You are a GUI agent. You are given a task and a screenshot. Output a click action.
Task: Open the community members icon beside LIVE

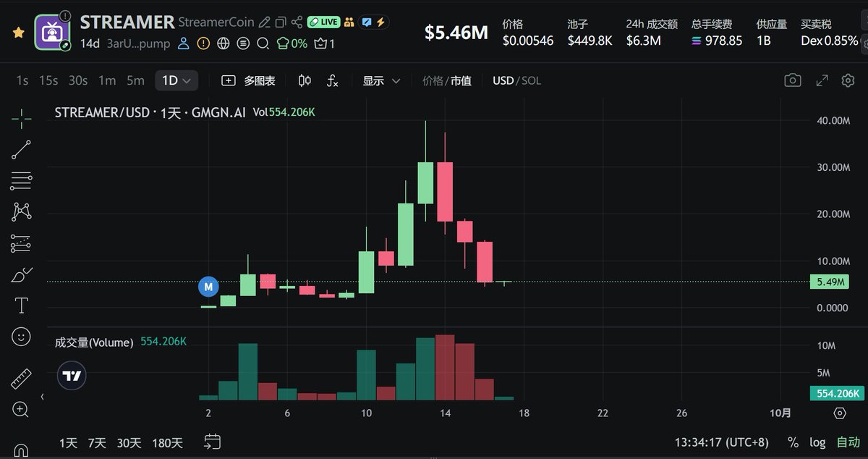point(349,22)
